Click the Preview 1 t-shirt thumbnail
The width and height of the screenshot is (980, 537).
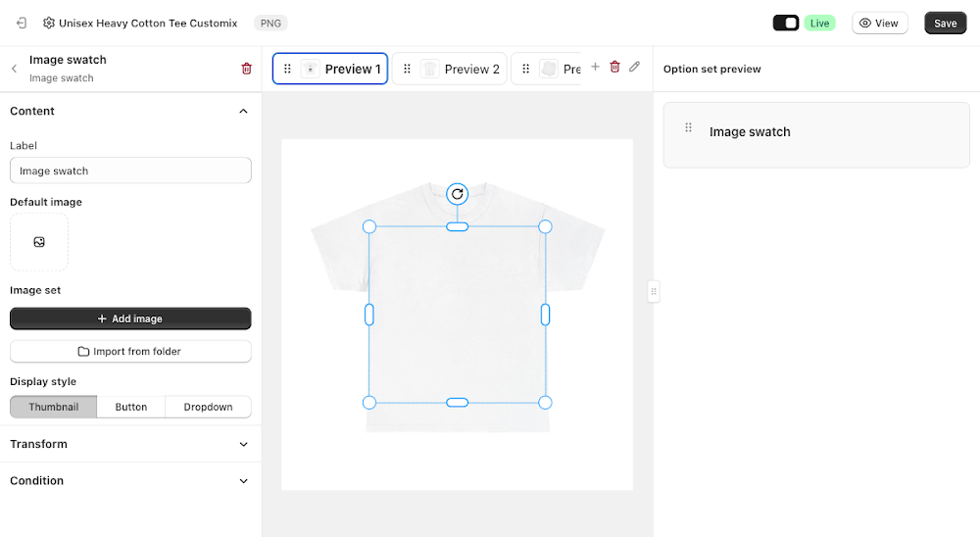tap(310, 69)
